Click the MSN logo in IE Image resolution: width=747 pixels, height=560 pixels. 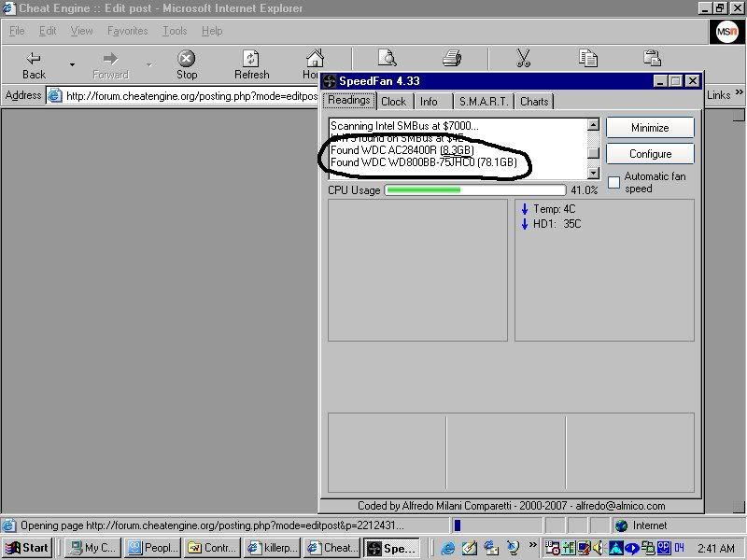tap(726, 33)
